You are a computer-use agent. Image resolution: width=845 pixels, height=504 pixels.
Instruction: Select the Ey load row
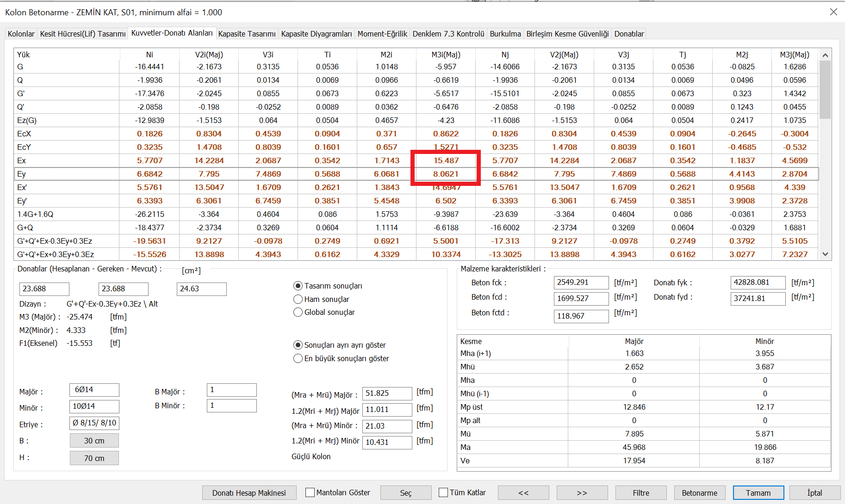click(x=416, y=174)
